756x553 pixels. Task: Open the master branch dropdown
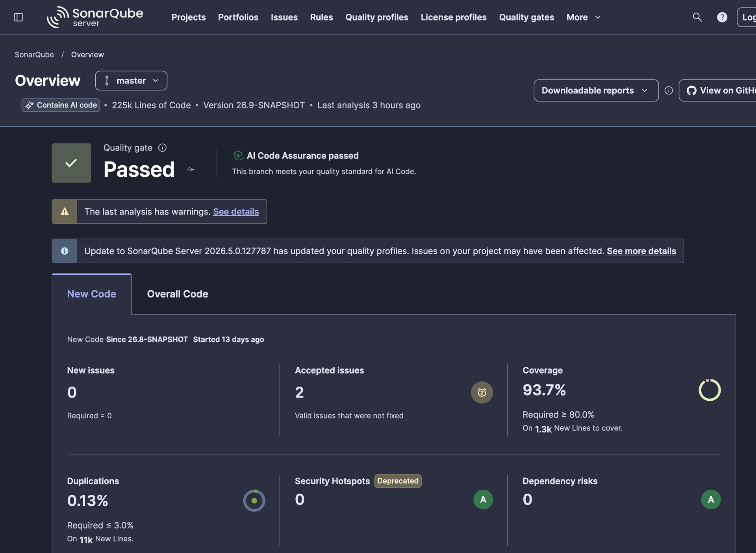tap(131, 81)
